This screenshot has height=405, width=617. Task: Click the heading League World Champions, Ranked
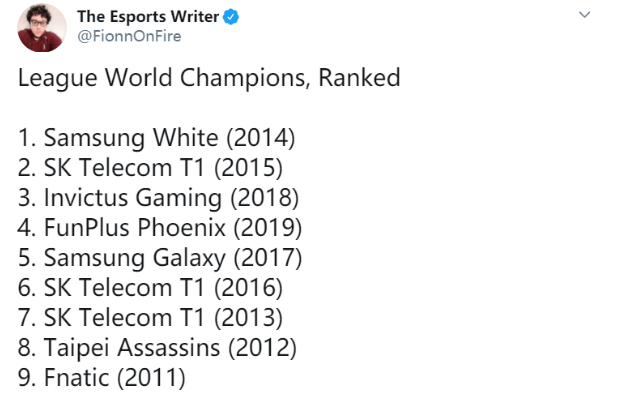[209, 78]
